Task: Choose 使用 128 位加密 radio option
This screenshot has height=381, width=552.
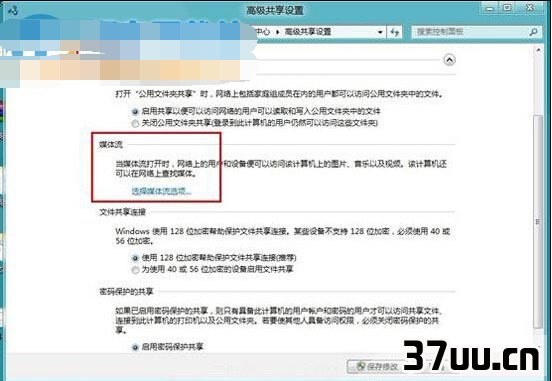Action: click(135, 258)
